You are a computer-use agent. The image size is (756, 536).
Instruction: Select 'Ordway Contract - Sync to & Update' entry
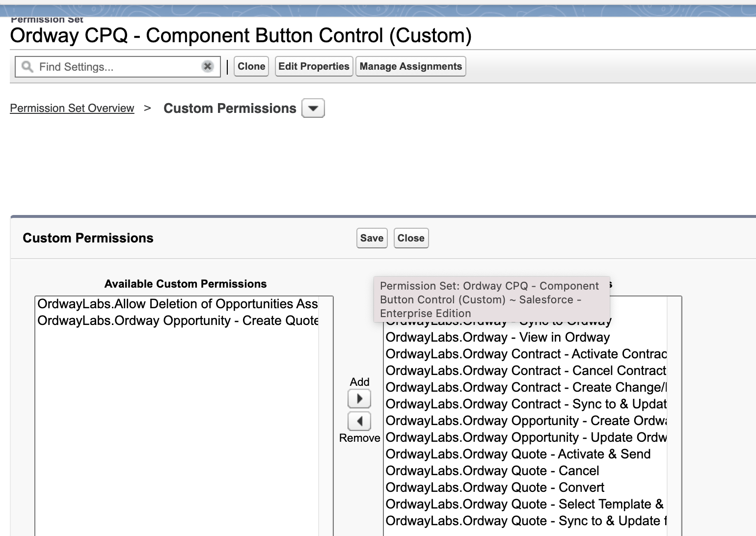(x=526, y=404)
